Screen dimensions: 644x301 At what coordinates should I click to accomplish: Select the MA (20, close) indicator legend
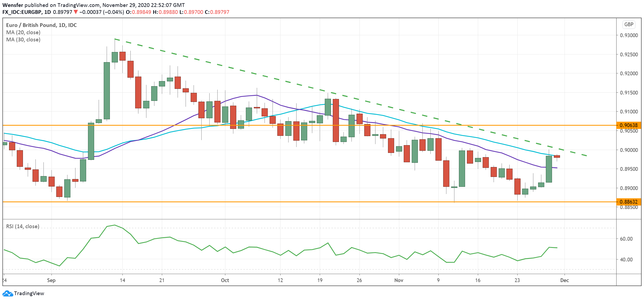pyautogui.click(x=23, y=32)
